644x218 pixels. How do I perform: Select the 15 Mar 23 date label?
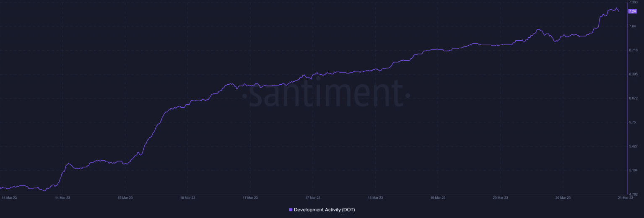tap(125, 197)
